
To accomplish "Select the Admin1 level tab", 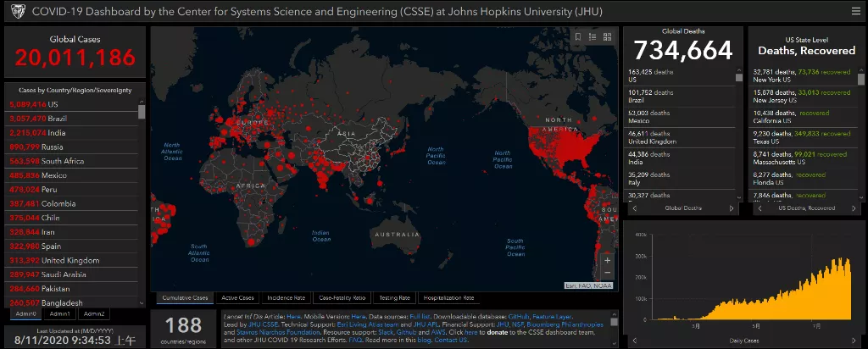I will coord(60,314).
